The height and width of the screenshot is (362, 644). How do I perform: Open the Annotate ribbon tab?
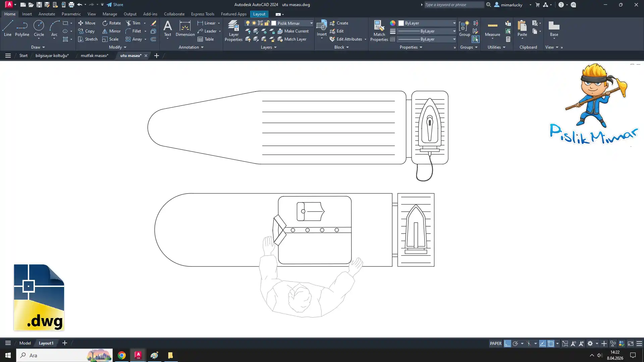pos(47,14)
